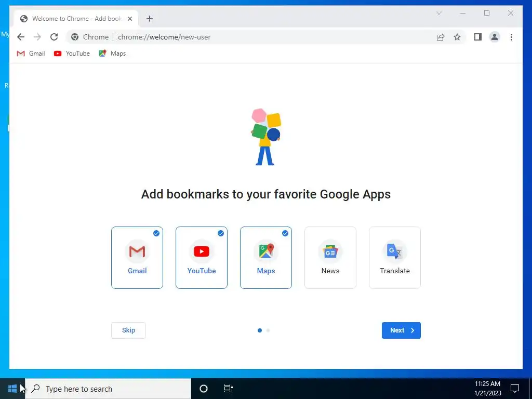This screenshot has width=532, height=399.
Task: Deselect the Maps app card
Action: coord(266,258)
